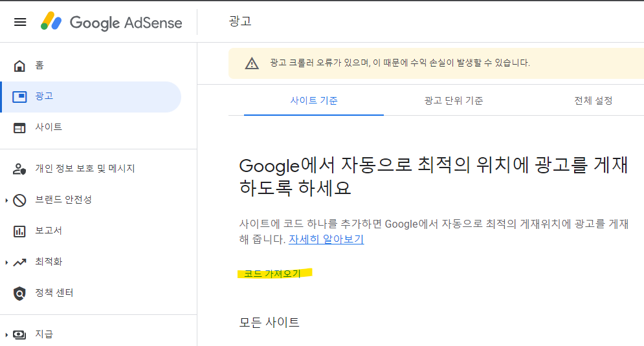Screen dimensions: 644x346
Task: Switch to the 사이트 기준 tab
Action: pos(314,100)
